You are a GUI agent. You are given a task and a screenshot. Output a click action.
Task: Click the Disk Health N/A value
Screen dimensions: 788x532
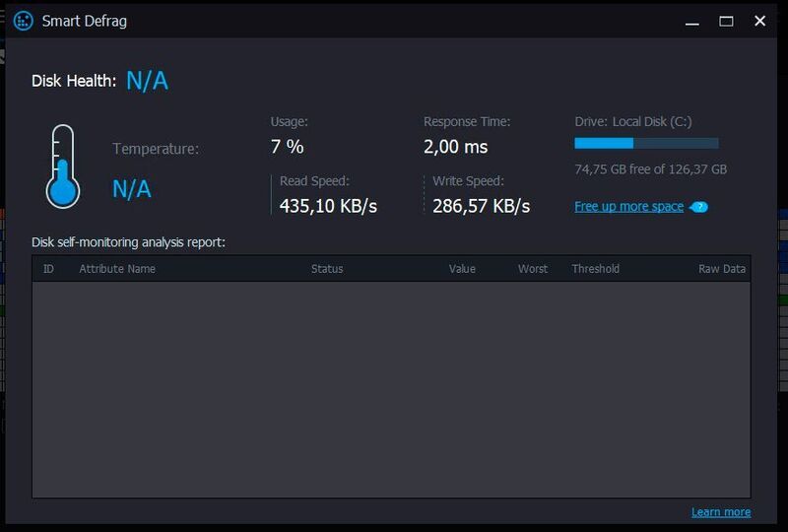click(x=147, y=82)
